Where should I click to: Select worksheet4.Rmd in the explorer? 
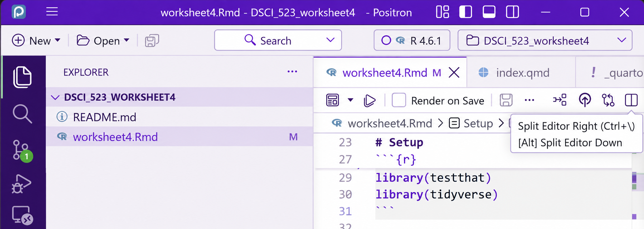pos(179,137)
